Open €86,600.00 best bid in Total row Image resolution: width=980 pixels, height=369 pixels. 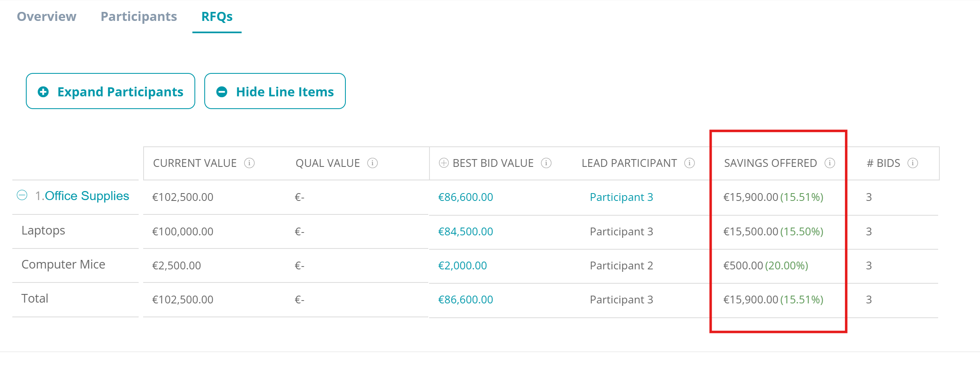pyautogui.click(x=466, y=300)
